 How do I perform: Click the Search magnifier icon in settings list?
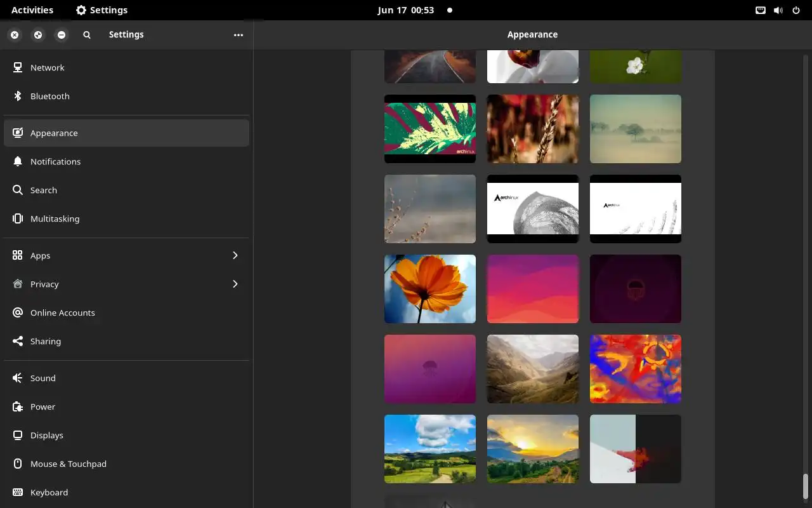[18, 190]
